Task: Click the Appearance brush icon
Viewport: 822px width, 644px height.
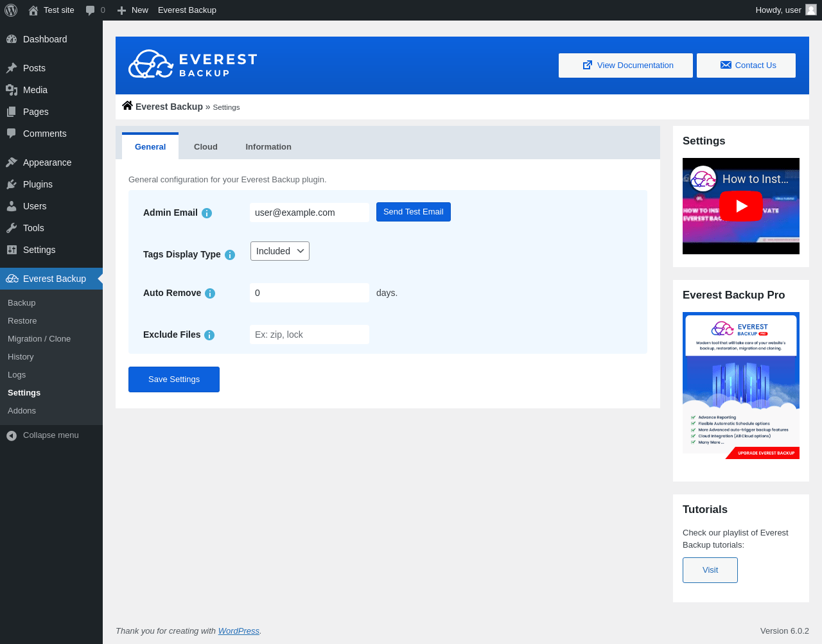Action: (x=12, y=162)
